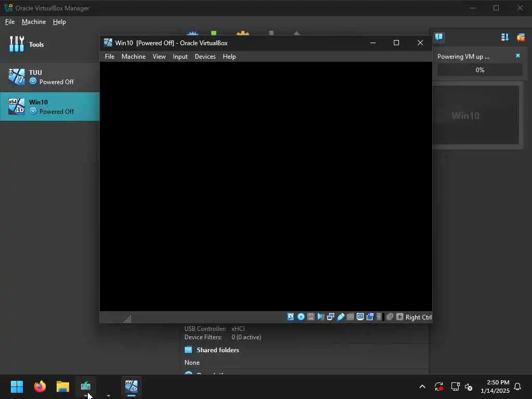532x399 pixels.
Task: Click audio icon in VM status bar
Action: 321,317
